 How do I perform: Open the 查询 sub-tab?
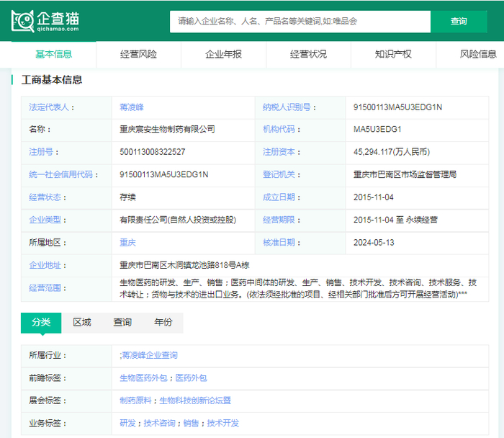(x=122, y=322)
